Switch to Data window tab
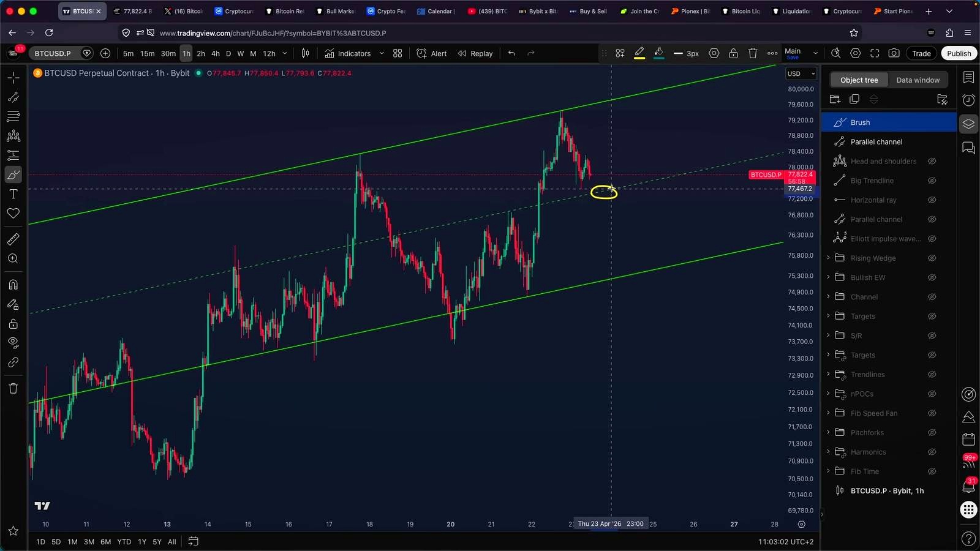This screenshot has width=980, height=551. (918, 80)
